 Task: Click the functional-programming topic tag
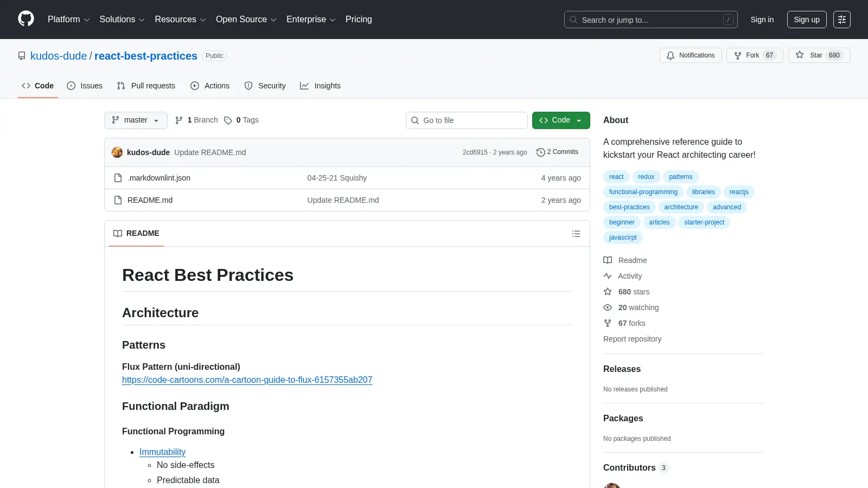click(643, 192)
